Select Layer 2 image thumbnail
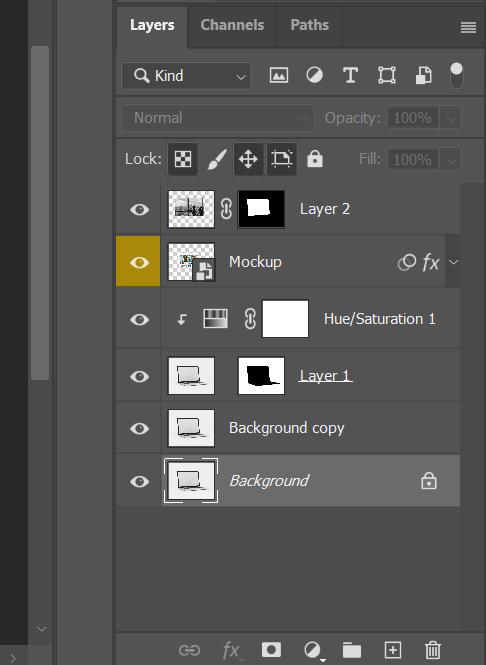The width and height of the screenshot is (486, 665). pyautogui.click(x=191, y=209)
